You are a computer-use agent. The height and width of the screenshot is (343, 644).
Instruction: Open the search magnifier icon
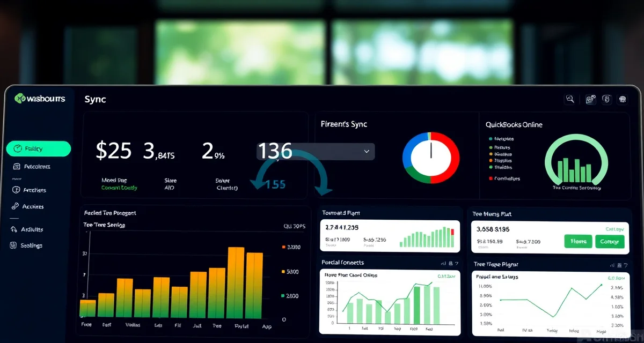coord(570,99)
